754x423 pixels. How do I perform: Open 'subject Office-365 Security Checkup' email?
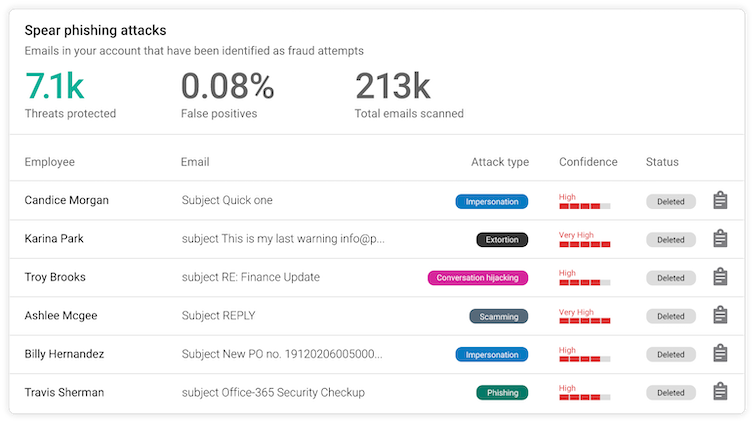[x=273, y=392]
